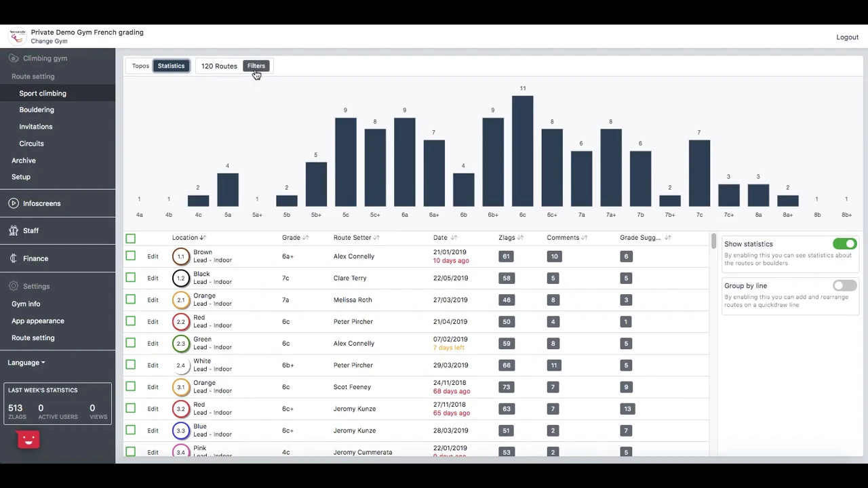868x488 pixels.
Task: Click the route 1.1 Brown circle badge
Action: point(180,256)
